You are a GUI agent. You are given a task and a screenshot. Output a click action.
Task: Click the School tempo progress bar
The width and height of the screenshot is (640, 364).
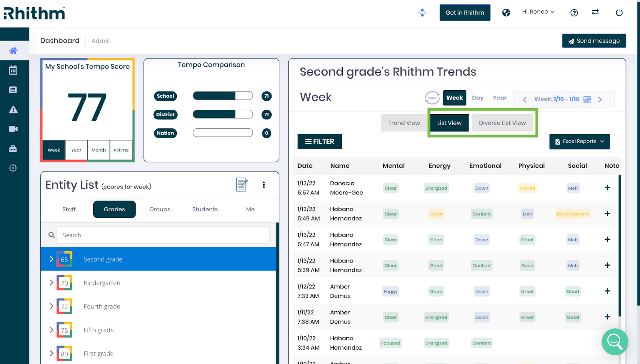pos(223,96)
